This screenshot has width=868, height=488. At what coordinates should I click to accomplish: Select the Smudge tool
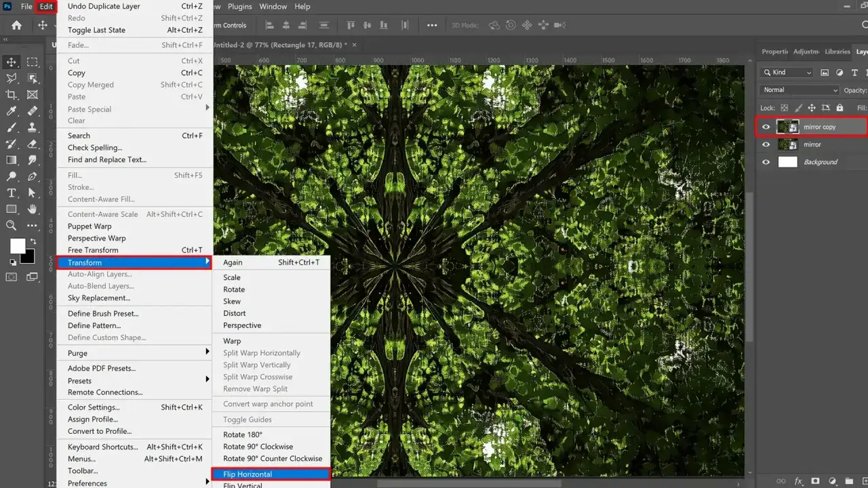[32, 160]
